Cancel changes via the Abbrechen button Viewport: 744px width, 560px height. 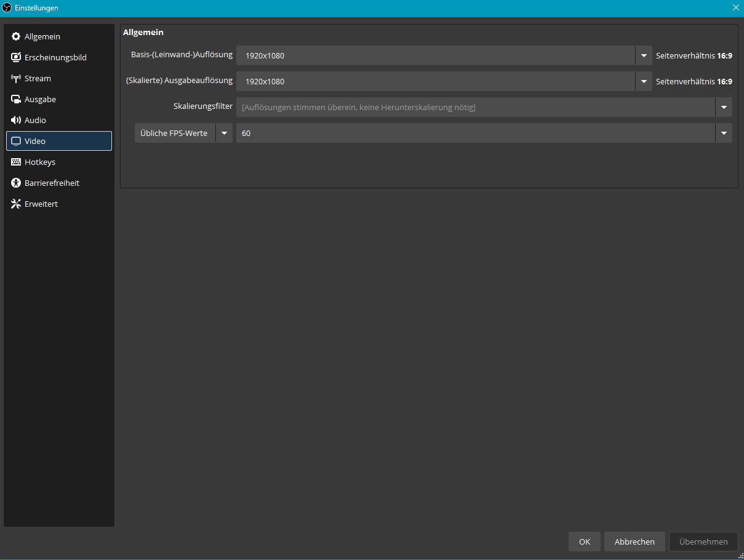pos(634,542)
